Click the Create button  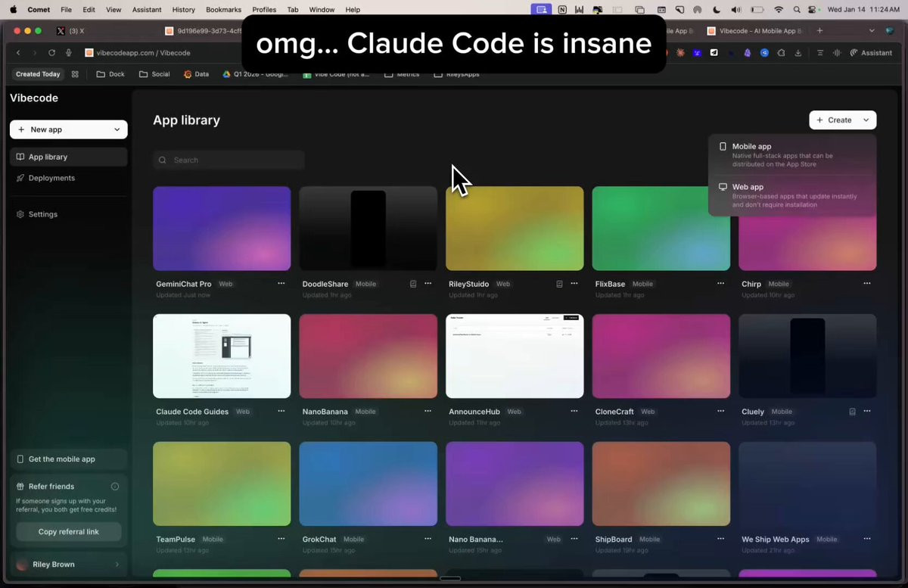coord(833,120)
